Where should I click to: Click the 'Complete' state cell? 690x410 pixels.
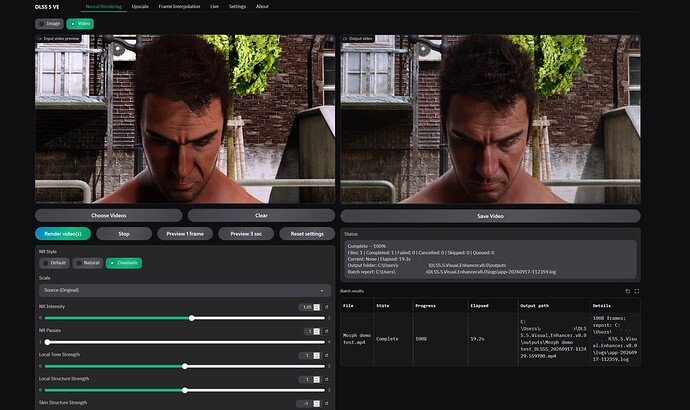coord(393,339)
